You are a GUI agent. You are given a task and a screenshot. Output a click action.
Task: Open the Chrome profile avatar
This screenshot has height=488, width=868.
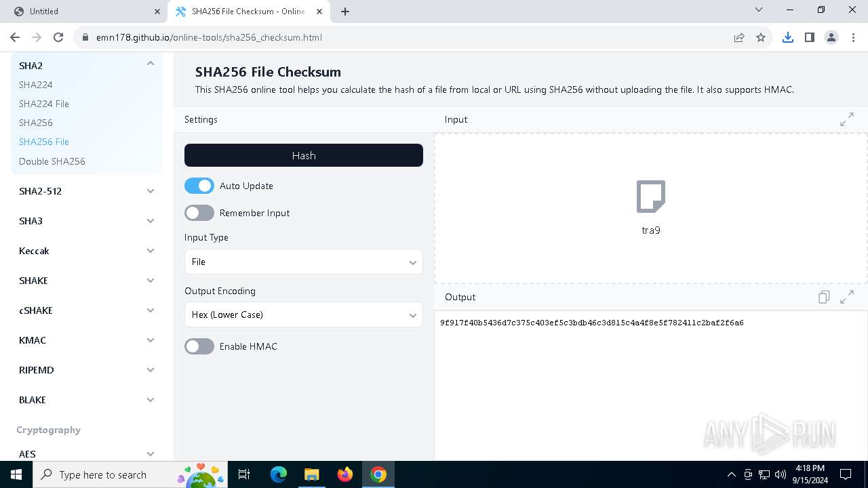(x=831, y=37)
